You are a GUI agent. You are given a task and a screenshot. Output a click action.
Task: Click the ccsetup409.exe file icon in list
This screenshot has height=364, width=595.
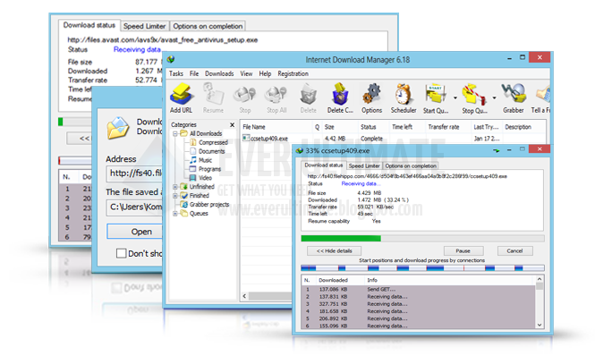point(246,138)
